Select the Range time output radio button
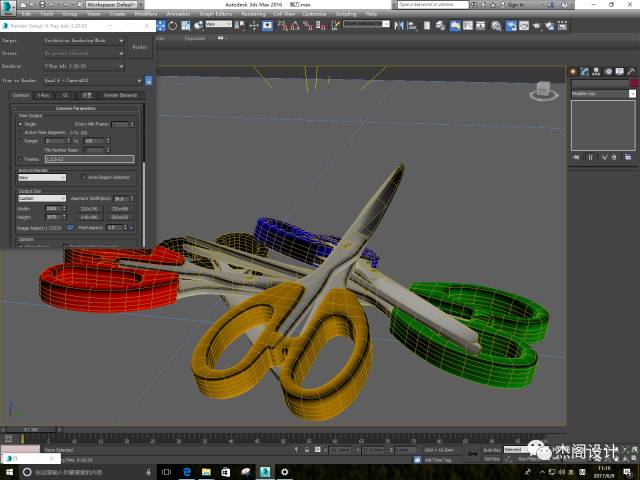This screenshot has height=480, width=640. tap(20, 140)
